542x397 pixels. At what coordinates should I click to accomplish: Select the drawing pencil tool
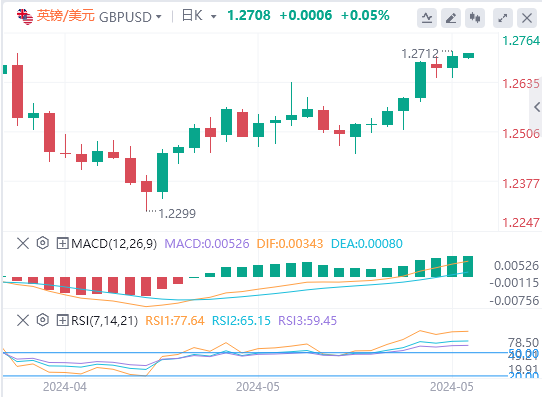point(451,18)
